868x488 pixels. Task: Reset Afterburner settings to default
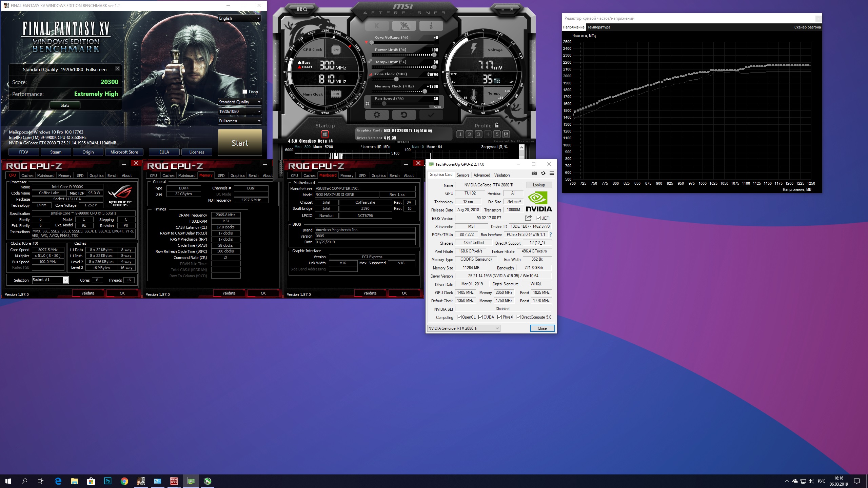point(404,115)
